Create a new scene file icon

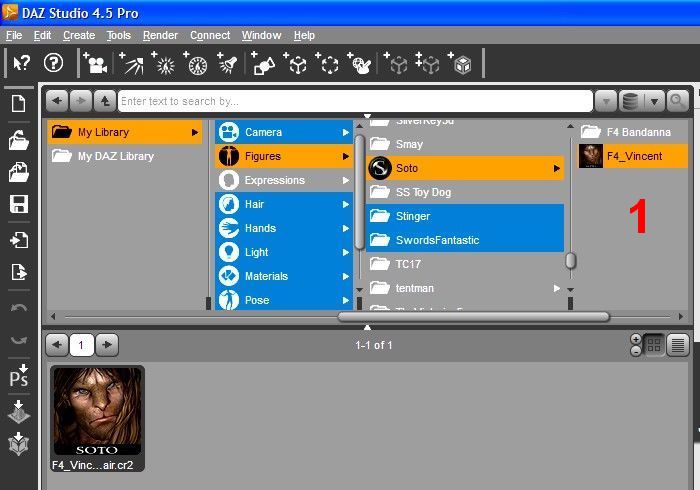[x=19, y=104]
